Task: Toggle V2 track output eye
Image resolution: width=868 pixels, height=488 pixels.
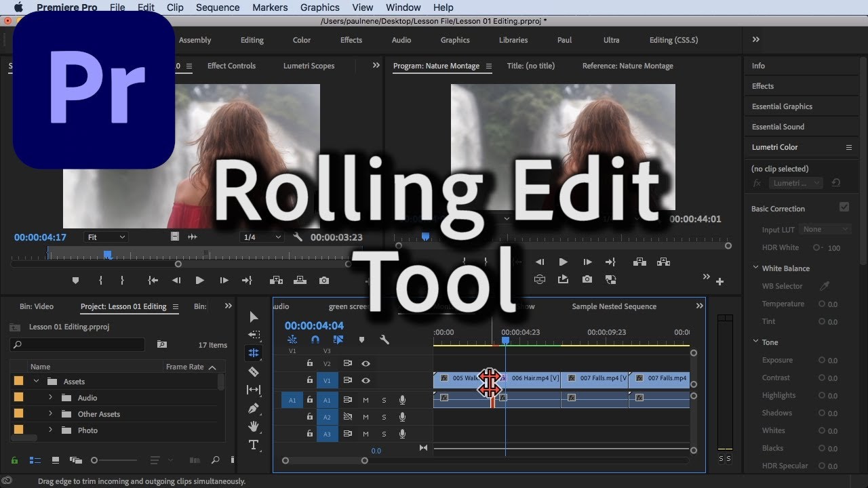Action: [x=366, y=363]
